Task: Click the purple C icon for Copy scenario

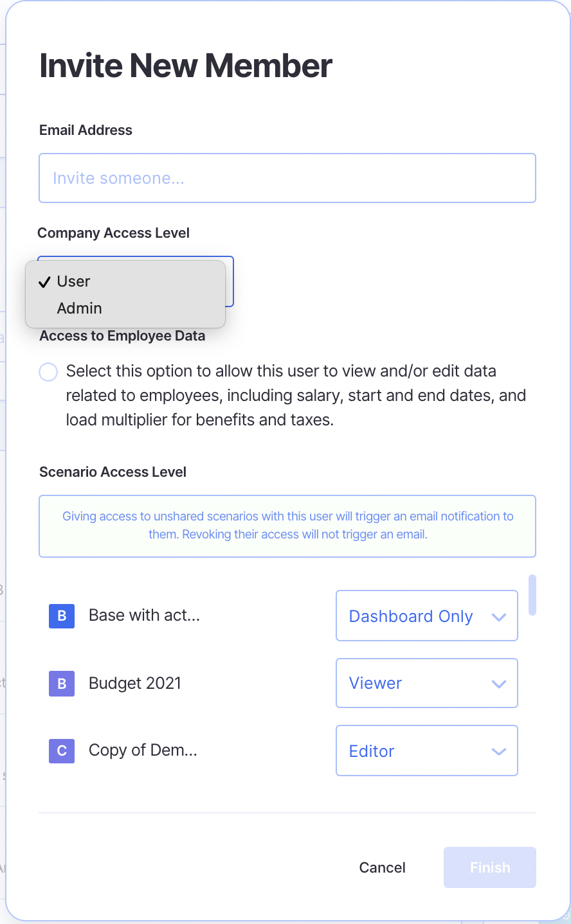Action: coord(62,751)
